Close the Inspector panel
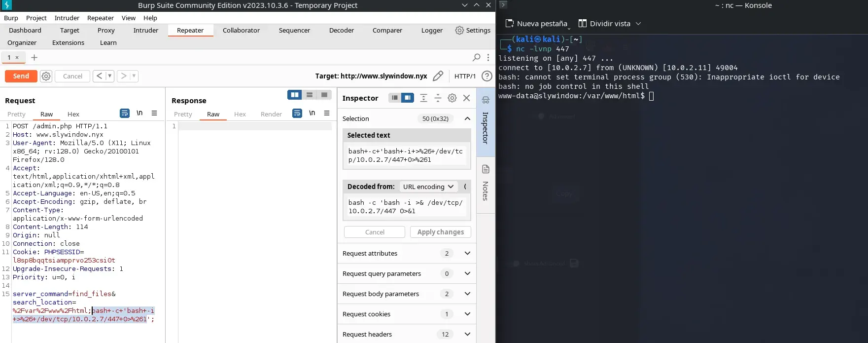The width and height of the screenshot is (868, 343). [x=467, y=98]
